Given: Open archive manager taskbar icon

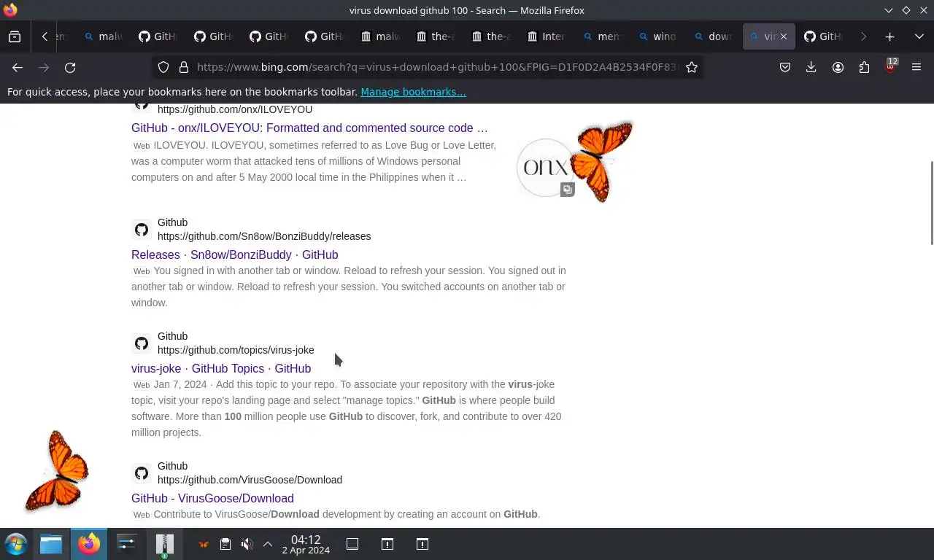Looking at the screenshot, I should click(165, 545).
